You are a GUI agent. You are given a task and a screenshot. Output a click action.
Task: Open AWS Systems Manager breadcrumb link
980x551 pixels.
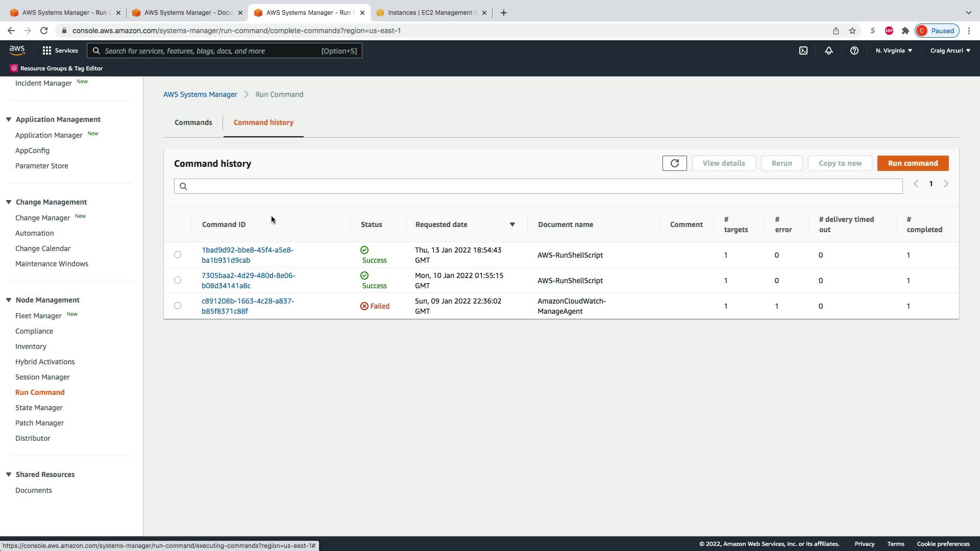[x=200, y=94]
